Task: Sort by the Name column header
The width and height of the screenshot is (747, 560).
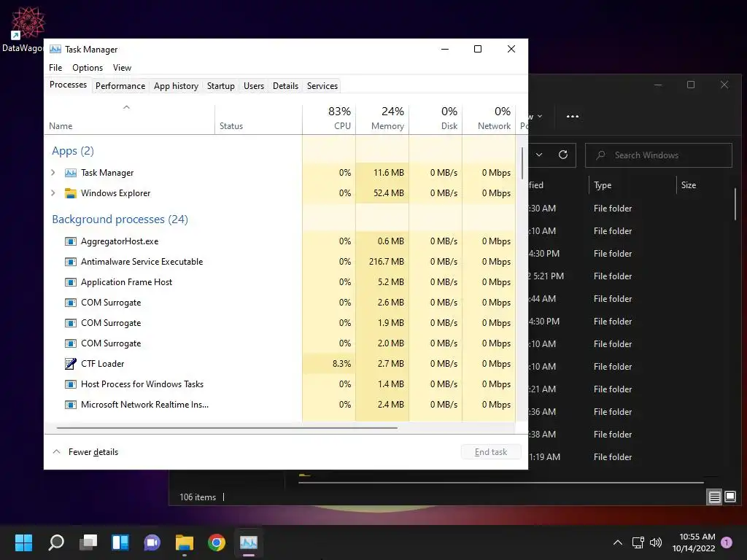Action: pos(130,119)
